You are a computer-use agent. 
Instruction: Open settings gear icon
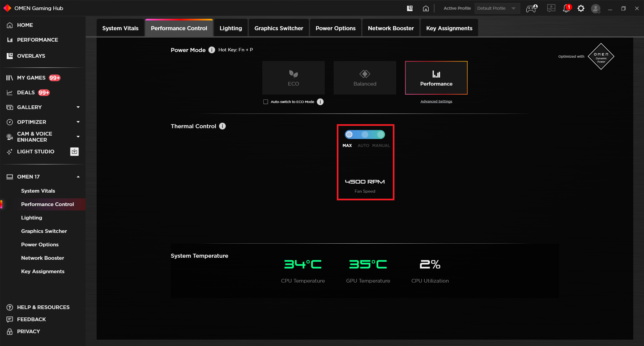[x=581, y=8]
